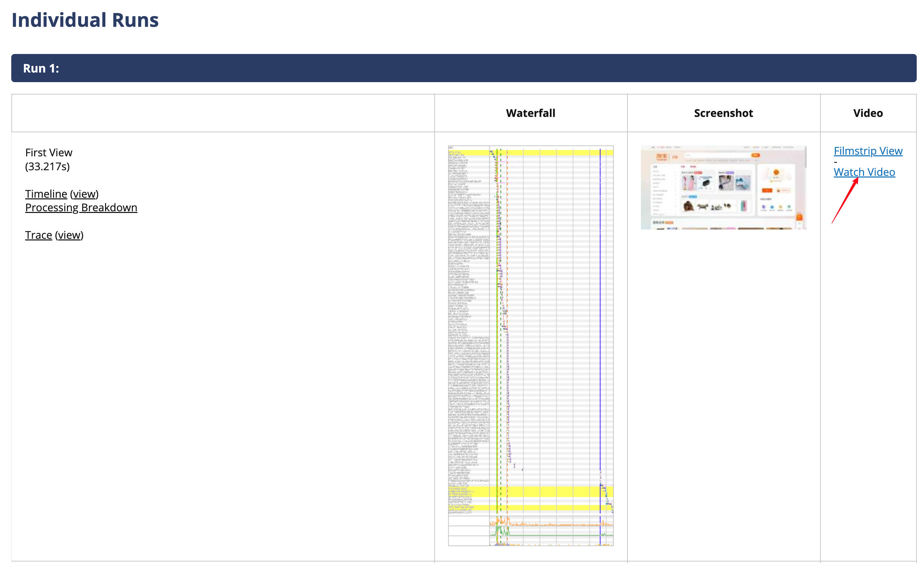The width and height of the screenshot is (924, 563).
Task: Click the Waterfall column header
Action: pyautogui.click(x=531, y=113)
